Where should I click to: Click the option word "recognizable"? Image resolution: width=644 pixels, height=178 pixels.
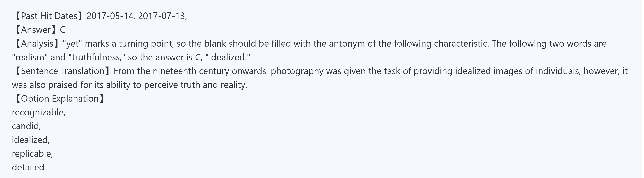38,112
